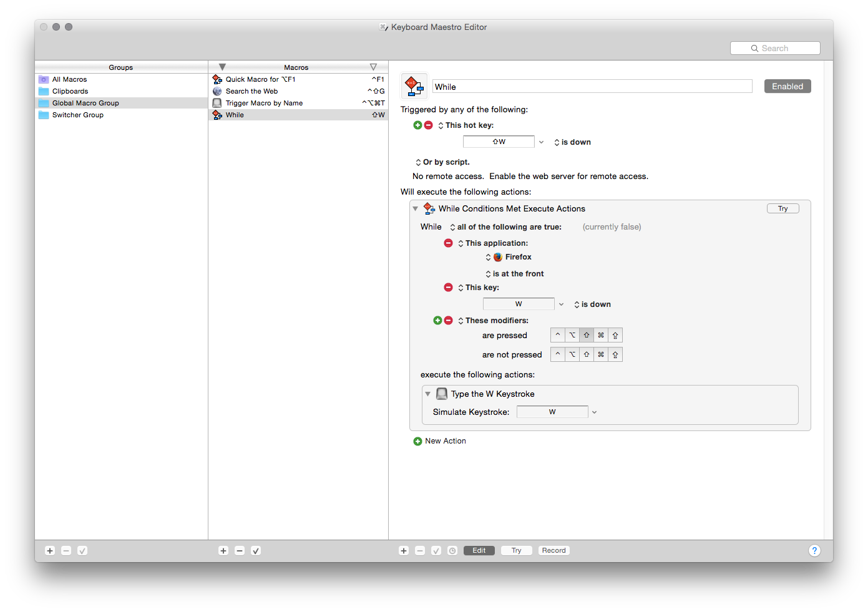Remove the 'This key' condition with red minus
868x612 pixels.
click(448, 288)
